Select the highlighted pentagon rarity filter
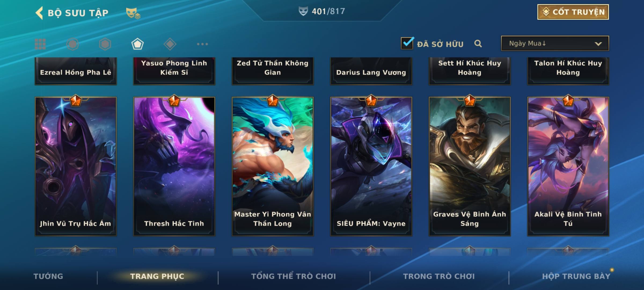This screenshot has width=644, height=290. click(x=137, y=44)
